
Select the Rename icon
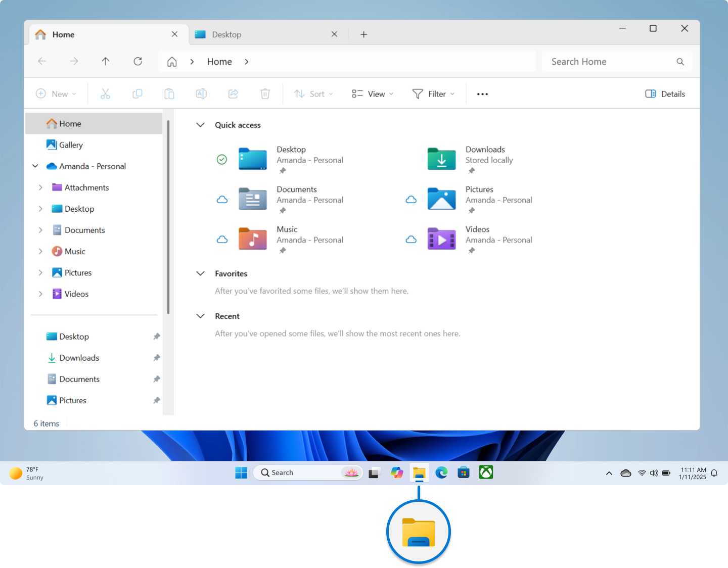coord(201,93)
